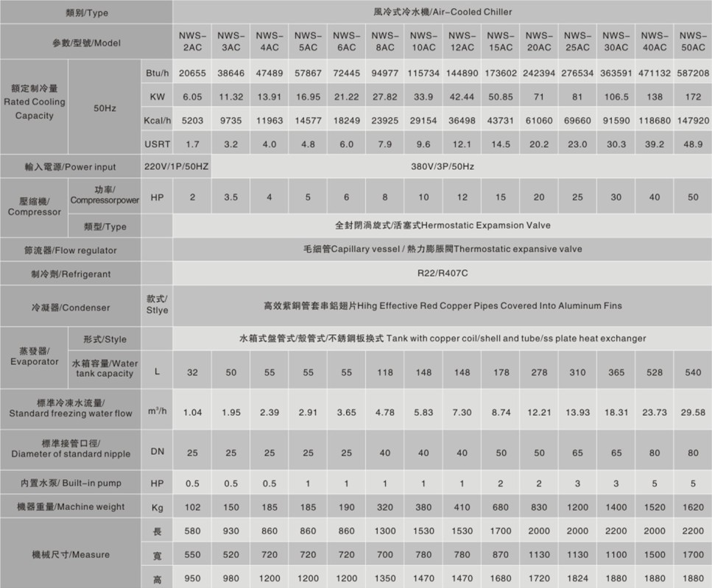Select the 220V/1P/50HZ power input cell
This screenshot has height=588, width=712.
coord(177,167)
